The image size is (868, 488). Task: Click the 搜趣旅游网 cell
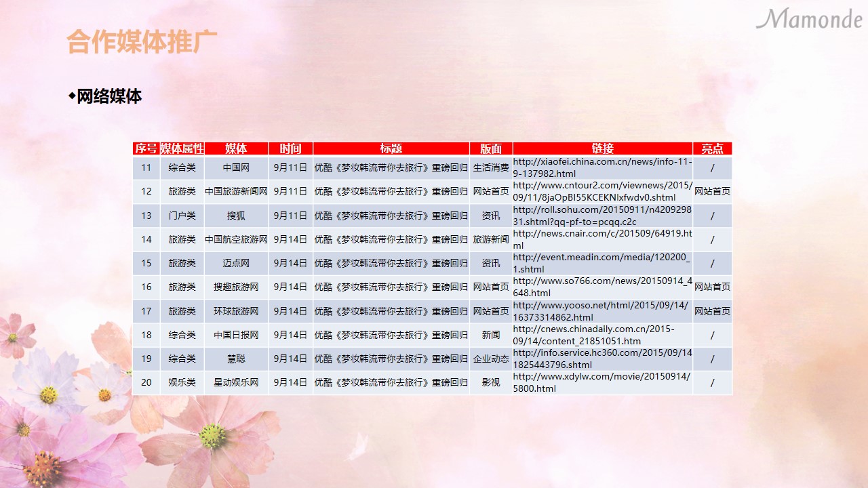236,287
